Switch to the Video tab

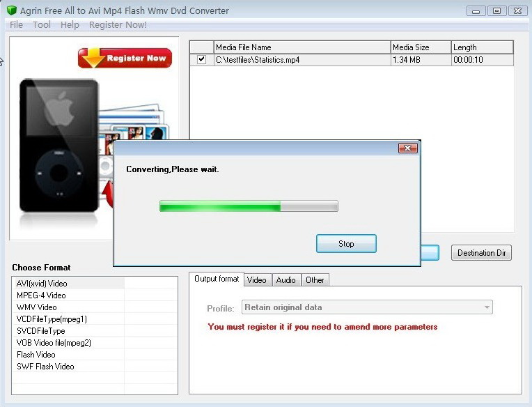click(x=256, y=280)
